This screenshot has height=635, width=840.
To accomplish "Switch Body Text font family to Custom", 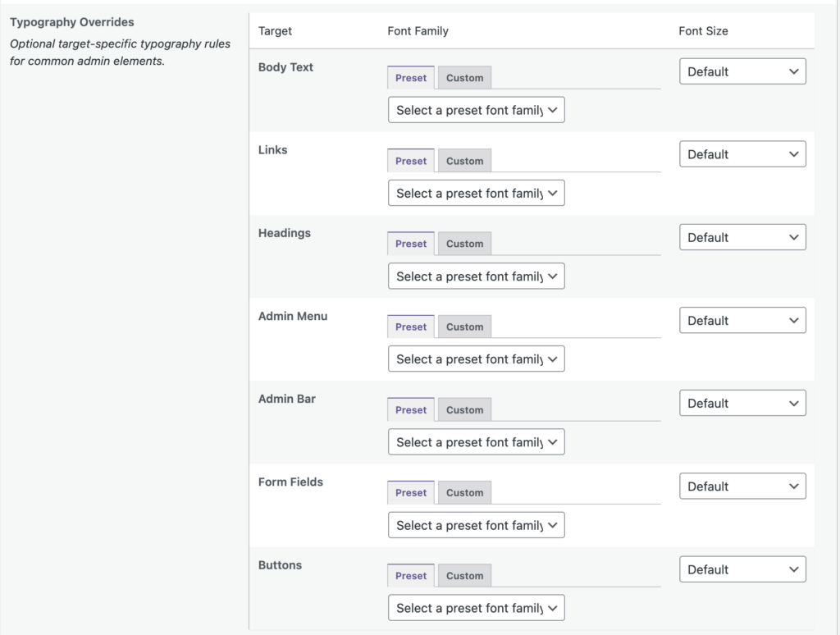I will [x=464, y=77].
